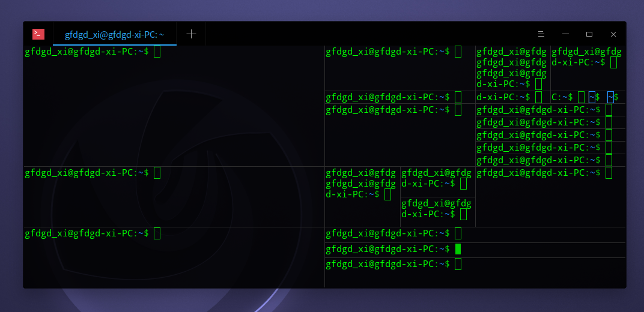The width and height of the screenshot is (644, 312).
Task: Select the gfdgd_xi@gfdgd-xi-PC: ~ tab
Action: click(x=115, y=34)
